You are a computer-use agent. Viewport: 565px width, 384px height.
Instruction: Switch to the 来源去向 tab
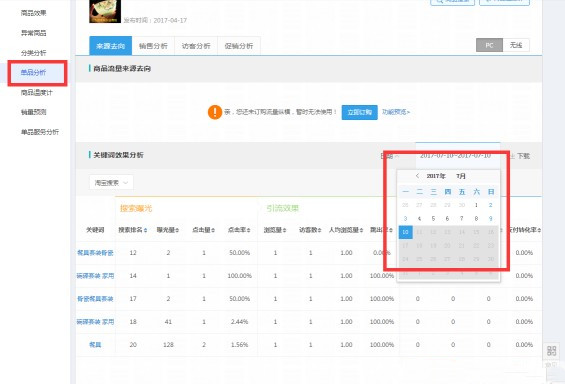tap(111, 46)
